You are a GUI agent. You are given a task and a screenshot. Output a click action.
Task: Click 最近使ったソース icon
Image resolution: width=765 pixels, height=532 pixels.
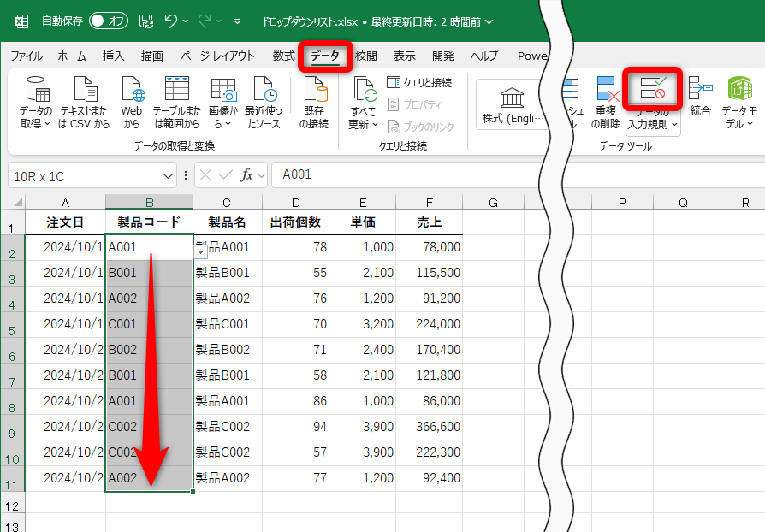pos(265,89)
